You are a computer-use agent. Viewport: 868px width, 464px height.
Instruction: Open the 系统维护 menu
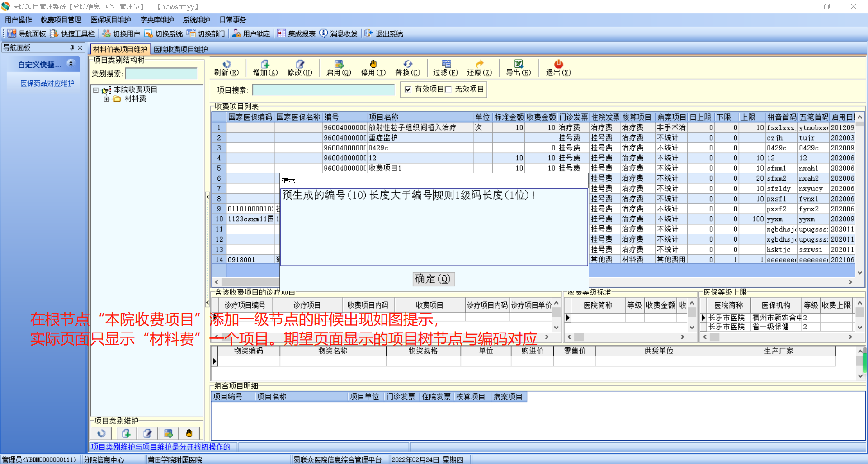(x=197, y=19)
